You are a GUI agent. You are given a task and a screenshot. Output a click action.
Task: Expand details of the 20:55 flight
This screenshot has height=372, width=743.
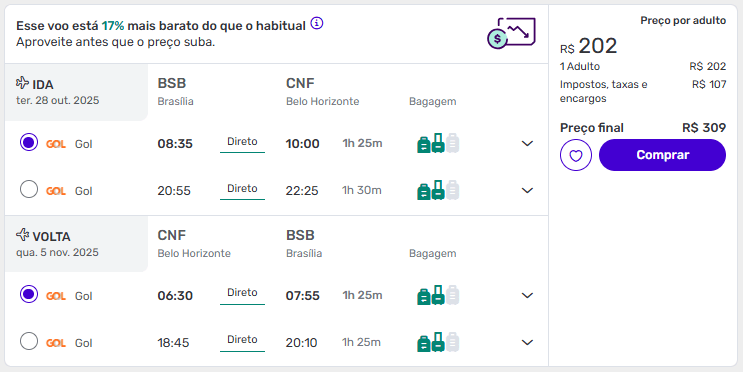click(x=527, y=191)
